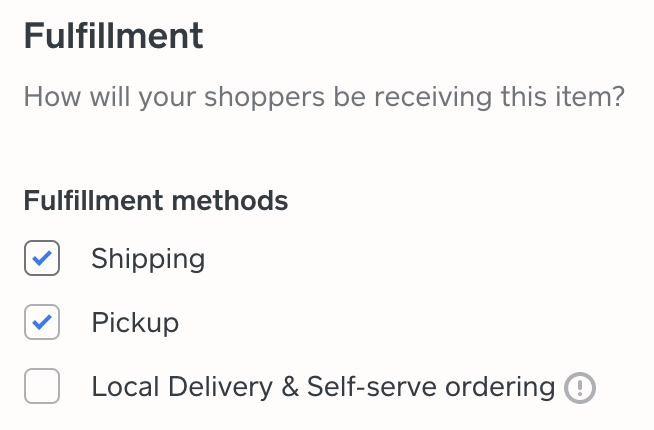Click the words "Local Delivery" in the option label
This screenshot has height=430, width=654.
click(x=181, y=387)
